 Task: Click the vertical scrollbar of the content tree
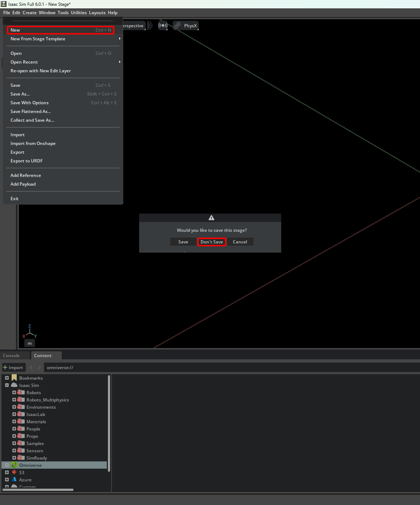pos(109,423)
